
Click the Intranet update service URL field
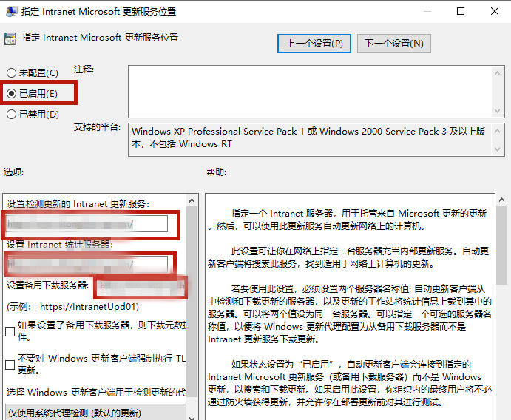click(x=87, y=224)
